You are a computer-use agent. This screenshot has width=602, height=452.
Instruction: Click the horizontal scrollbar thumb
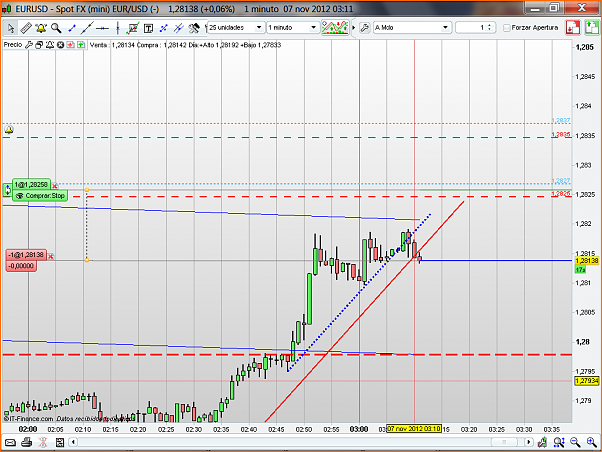point(504,442)
